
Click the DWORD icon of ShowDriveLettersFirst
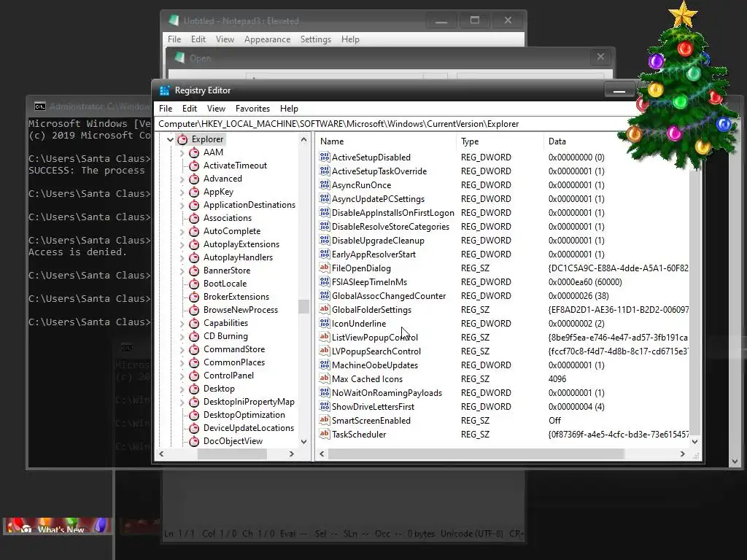325,406
